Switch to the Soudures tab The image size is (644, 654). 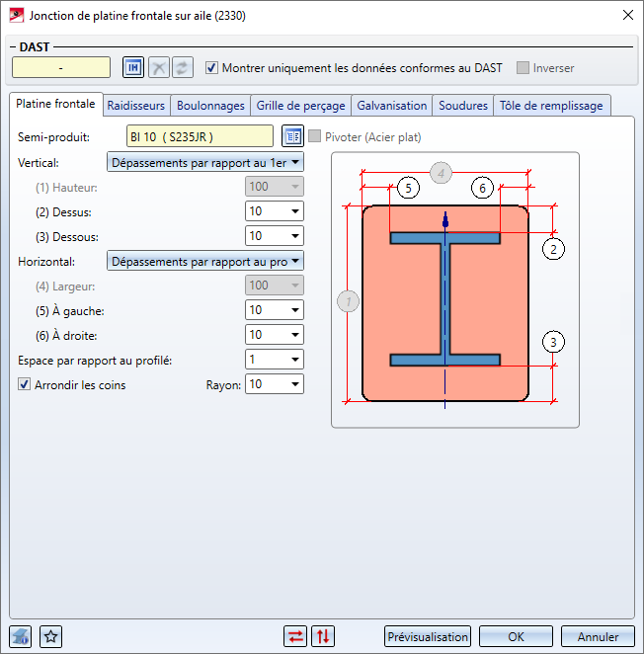463,106
